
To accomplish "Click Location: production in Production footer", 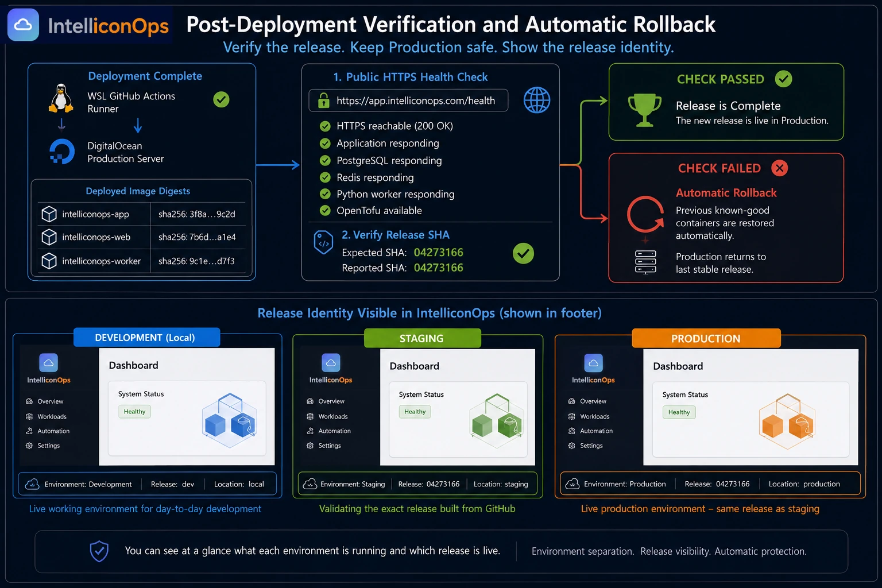I will (804, 484).
